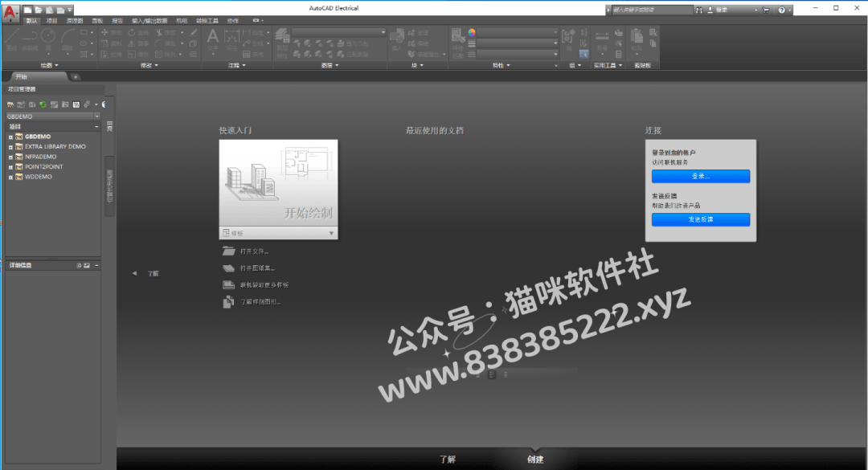Select the Dimension (标注) tool

[x=231, y=40]
